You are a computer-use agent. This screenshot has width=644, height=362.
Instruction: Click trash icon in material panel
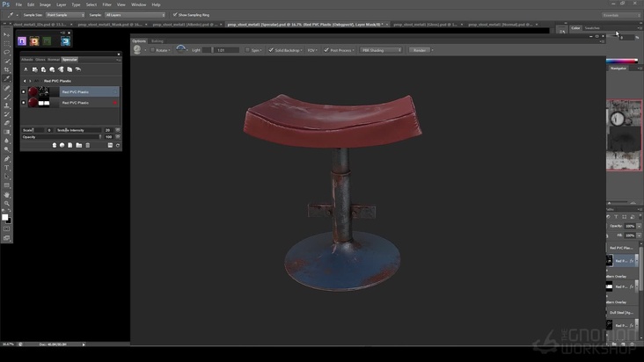(87, 145)
